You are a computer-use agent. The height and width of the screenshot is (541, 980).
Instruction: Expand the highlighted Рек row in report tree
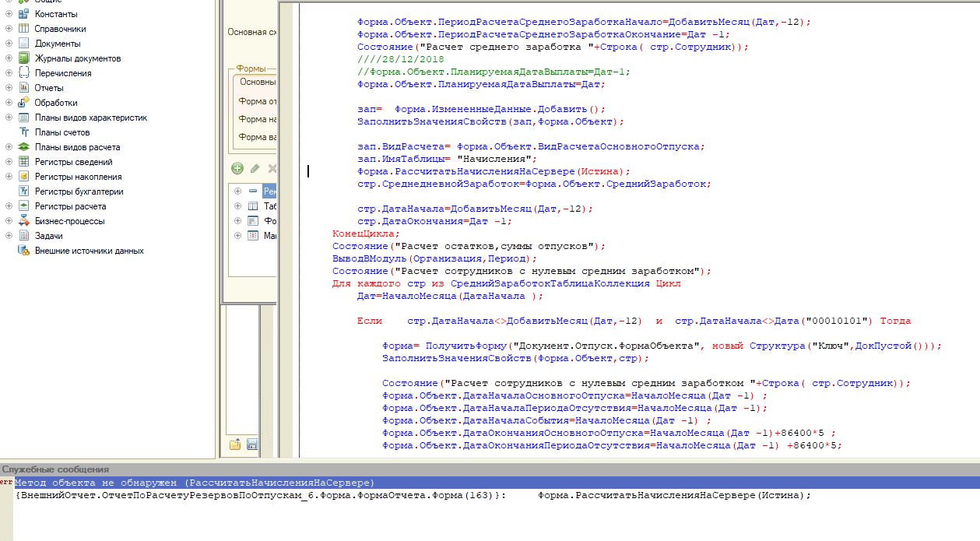tap(238, 191)
